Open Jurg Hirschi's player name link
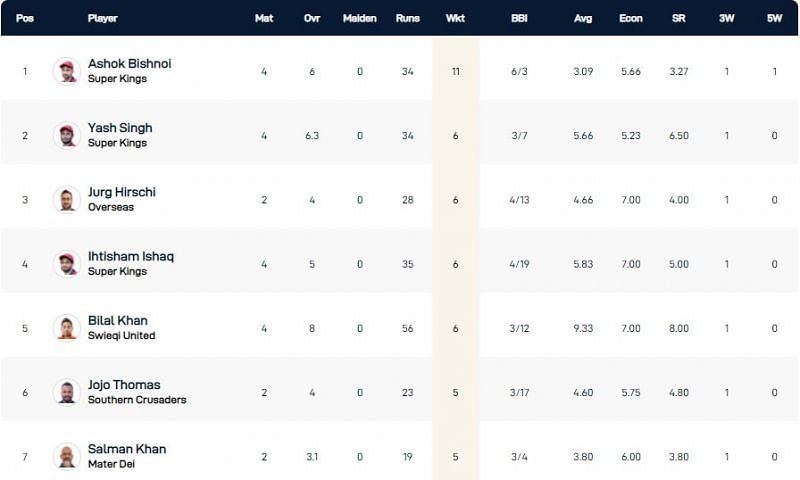The width and height of the screenshot is (800, 480). (x=122, y=192)
